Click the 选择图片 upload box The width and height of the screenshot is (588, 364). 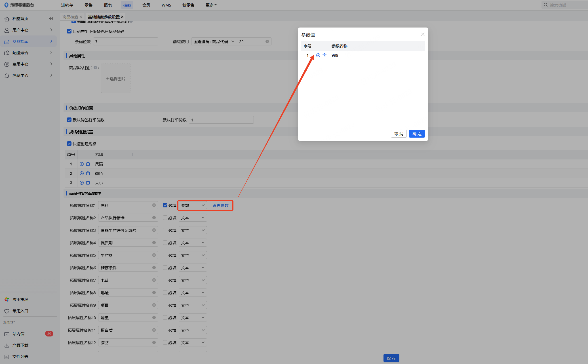pos(116,79)
